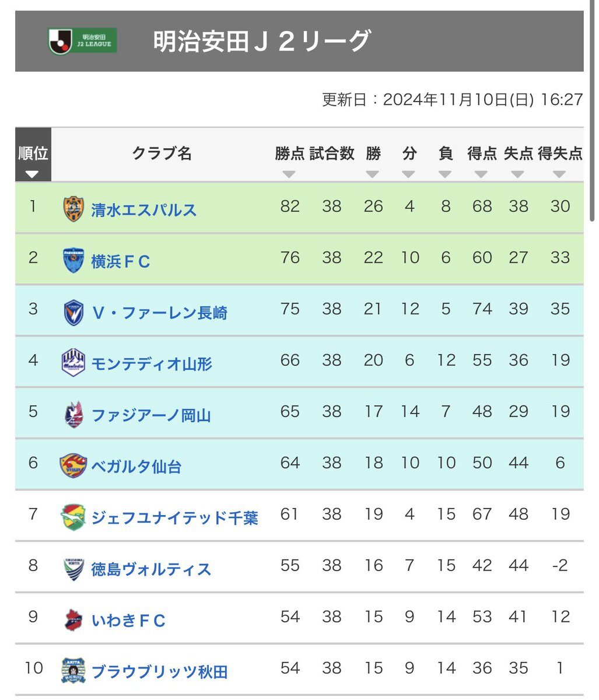Open 清水エスパルス club link

tap(143, 210)
